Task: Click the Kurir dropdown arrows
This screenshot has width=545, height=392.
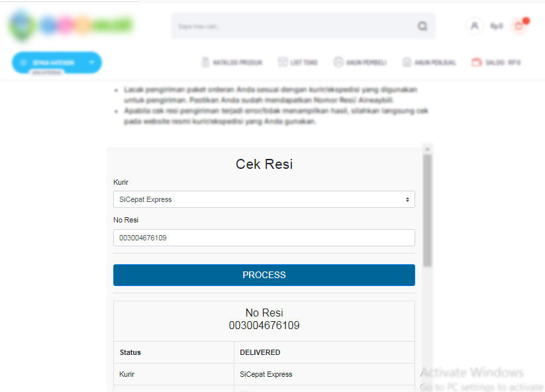Action: coord(407,200)
